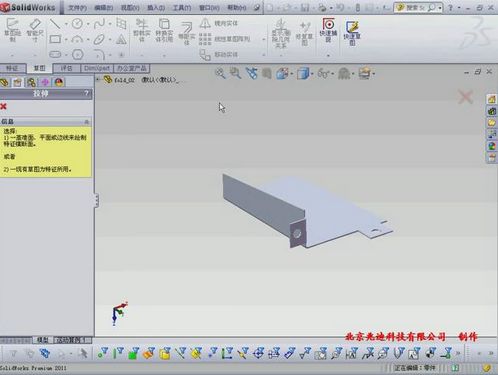Viewport: 498px width, 375px height.
Task: Click the confirmation corner red X
Action: tap(465, 97)
